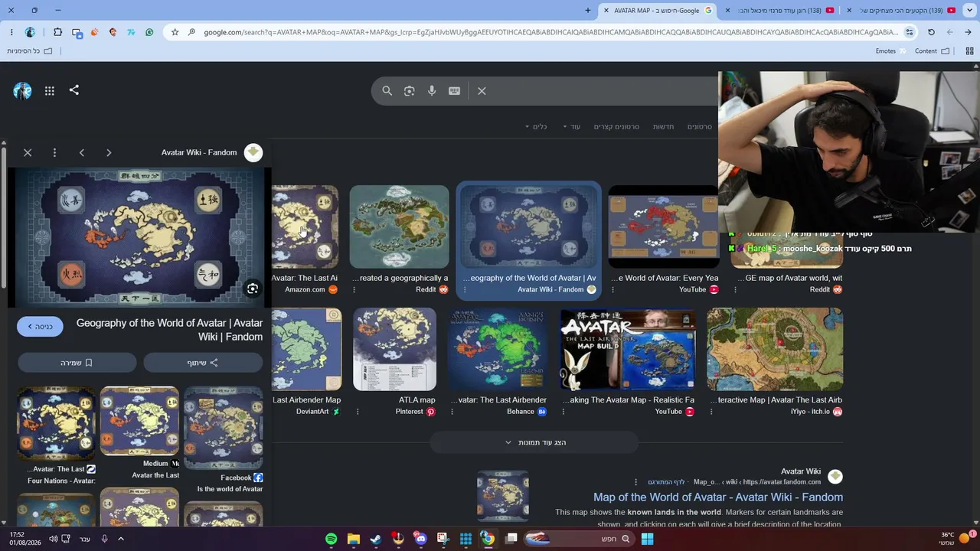Open the Chrome three-dot menu
980x551 pixels.
(11, 32)
